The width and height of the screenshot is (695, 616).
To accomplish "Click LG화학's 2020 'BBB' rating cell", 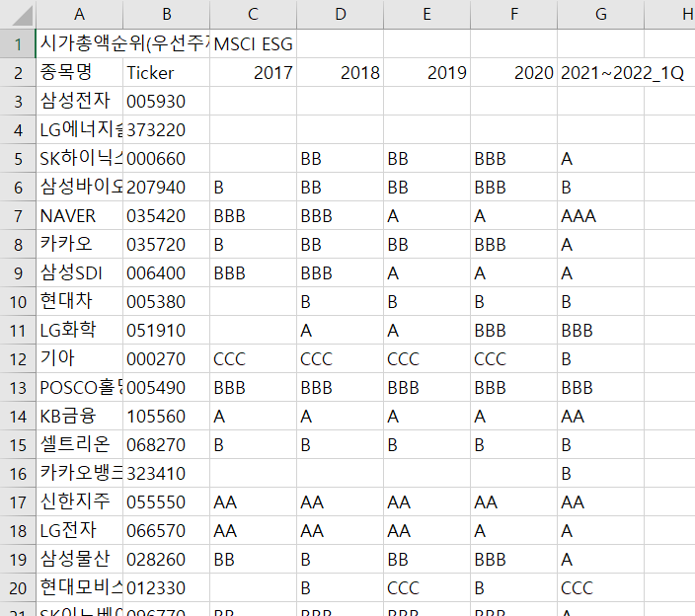I will [x=513, y=330].
